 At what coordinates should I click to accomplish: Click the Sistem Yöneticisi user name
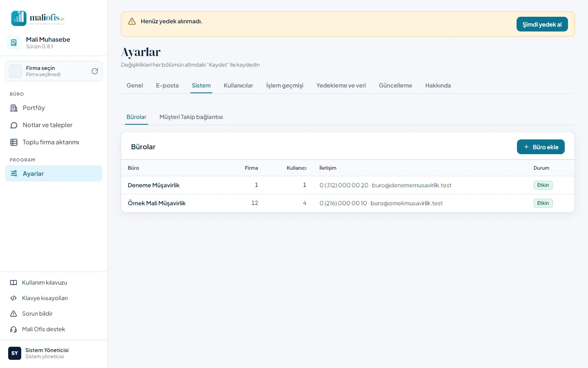pos(47,350)
